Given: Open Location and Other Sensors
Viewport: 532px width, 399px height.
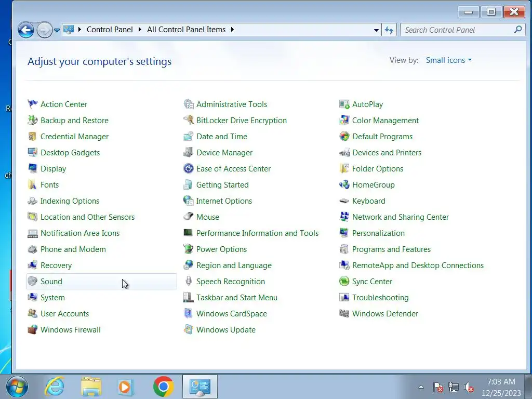Looking at the screenshot, I should [x=87, y=217].
